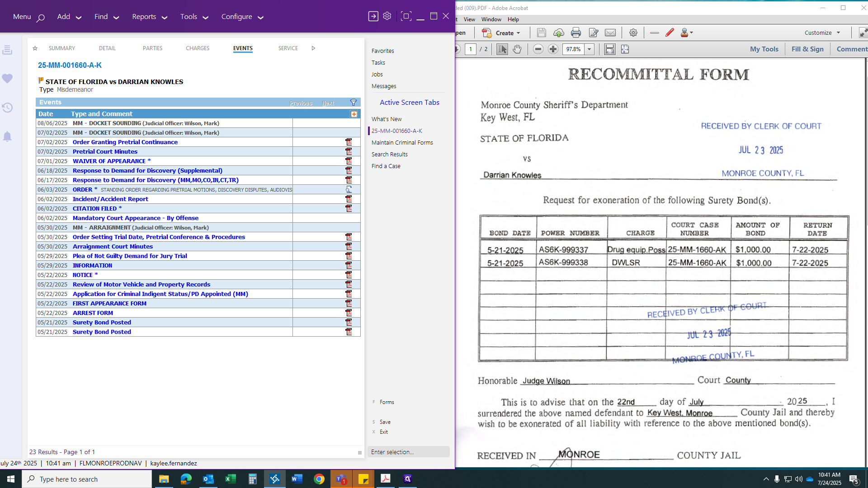The width and height of the screenshot is (868, 488).
Task: Toggle favorite star next to Summary tab
Action: 35,48
